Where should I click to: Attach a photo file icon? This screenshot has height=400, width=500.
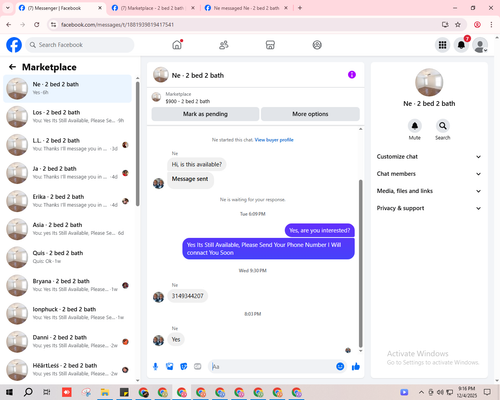pyautogui.click(x=170, y=367)
